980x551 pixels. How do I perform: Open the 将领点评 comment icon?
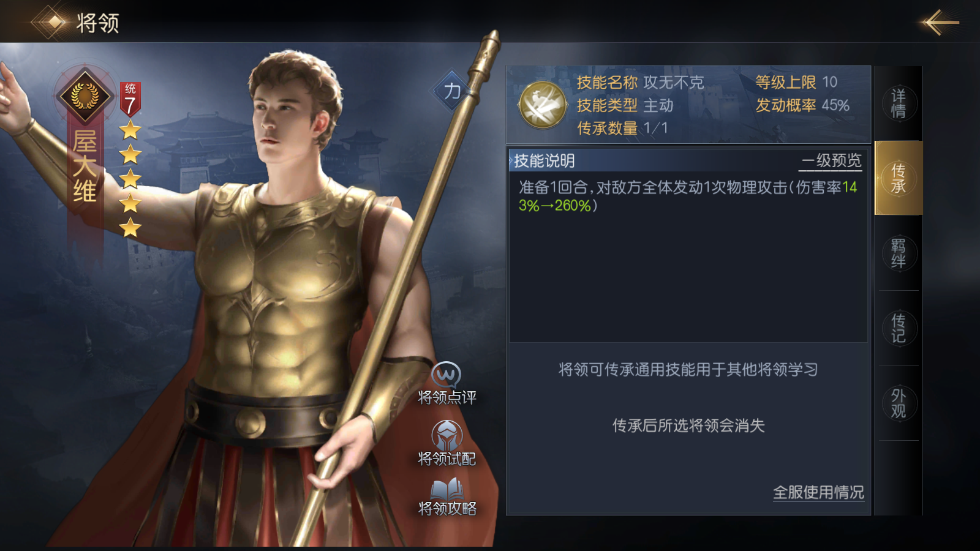click(447, 374)
